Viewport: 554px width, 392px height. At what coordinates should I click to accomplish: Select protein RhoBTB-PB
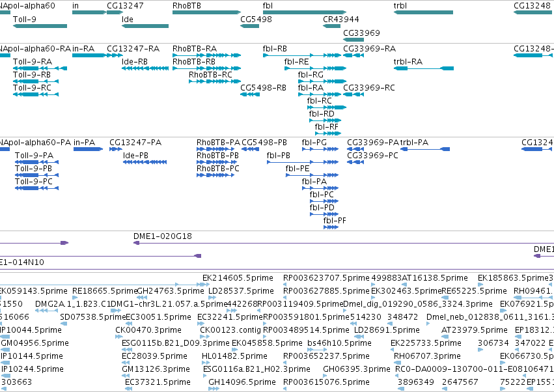pyautogui.click(x=215, y=162)
